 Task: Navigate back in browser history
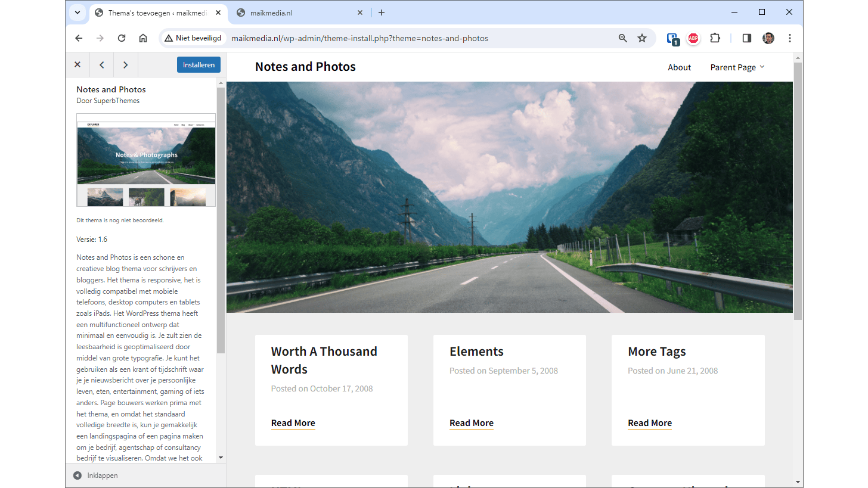[x=79, y=38]
